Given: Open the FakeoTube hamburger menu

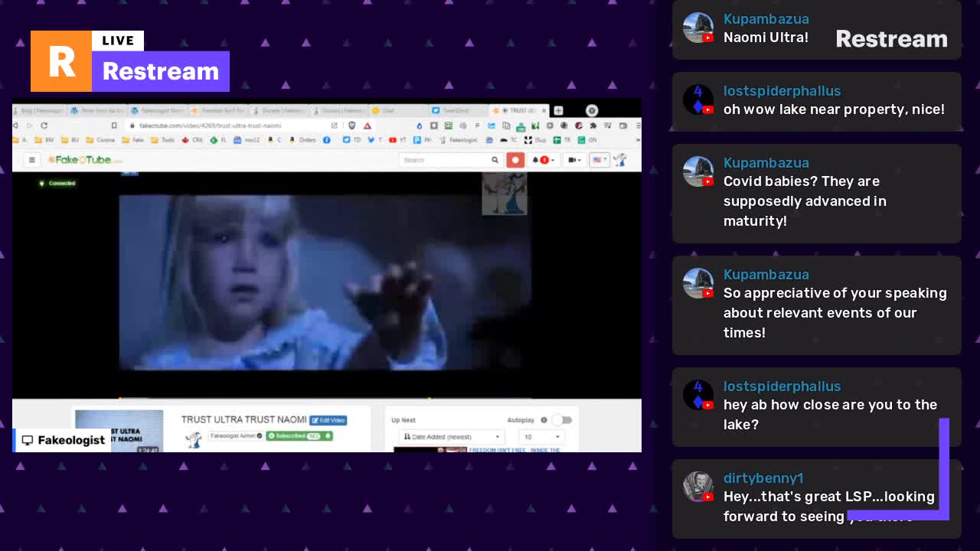Looking at the screenshot, I should [x=32, y=160].
